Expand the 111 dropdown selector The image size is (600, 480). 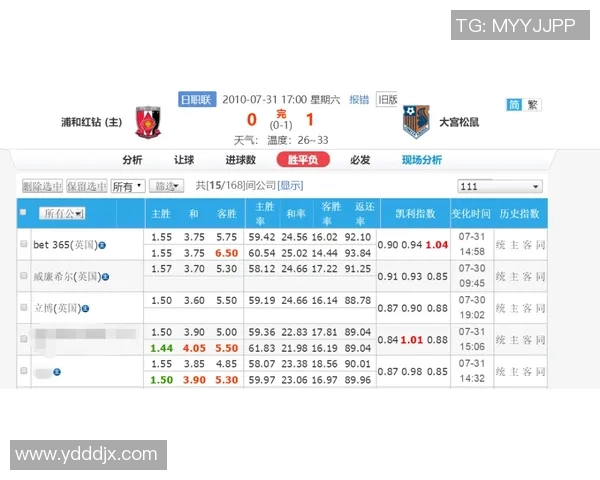tap(499, 186)
